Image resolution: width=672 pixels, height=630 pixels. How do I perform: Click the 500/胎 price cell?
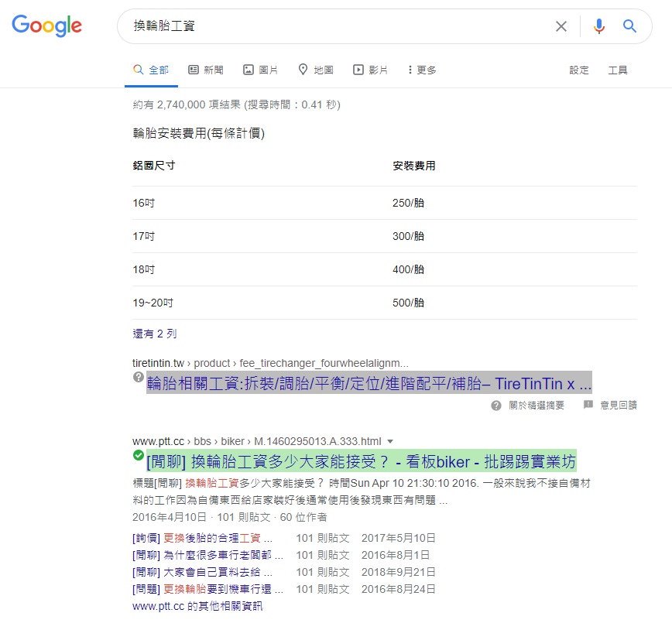[409, 303]
